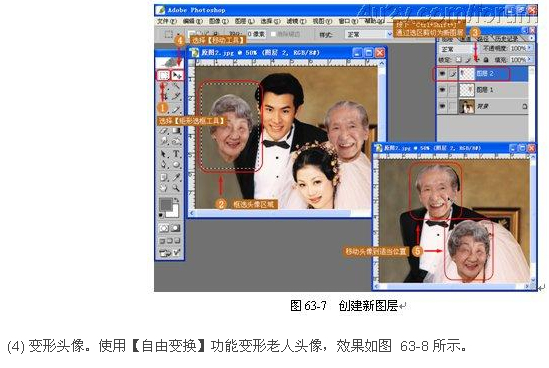Click the 羽化 feather value field
549x368 pixels.
tap(256, 34)
